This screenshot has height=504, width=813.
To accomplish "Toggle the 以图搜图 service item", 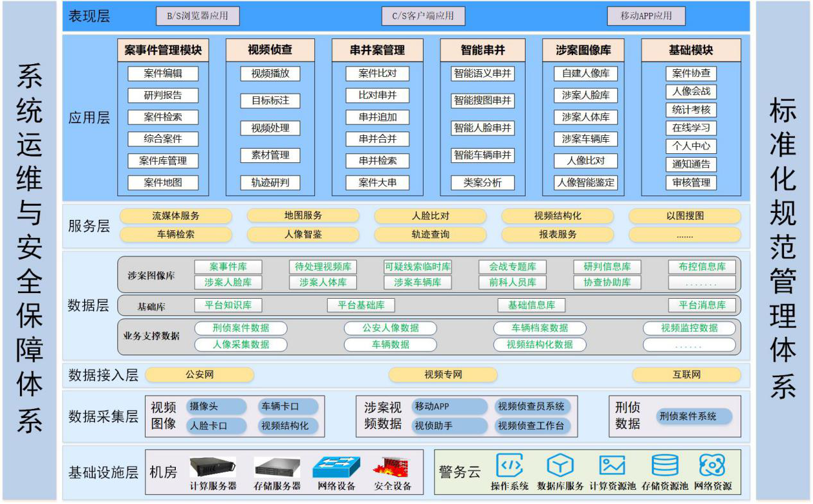I will click(x=688, y=216).
